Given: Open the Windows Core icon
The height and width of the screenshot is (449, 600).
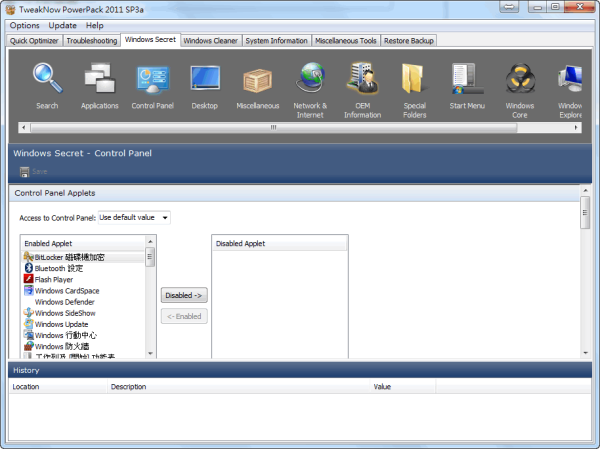Looking at the screenshot, I should coord(520,78).
